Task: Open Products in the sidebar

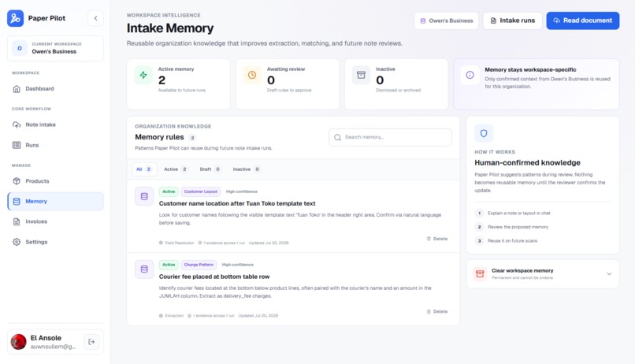Action: (x=55, y=181)
